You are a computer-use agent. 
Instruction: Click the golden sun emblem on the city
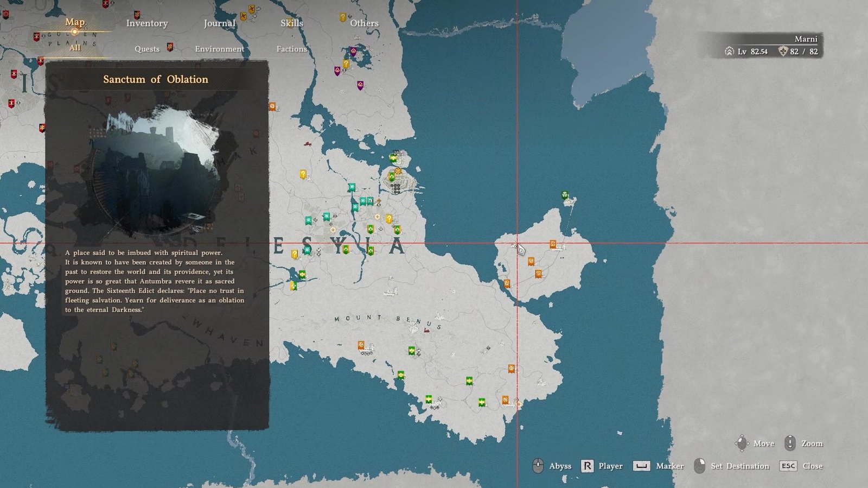(x=398, y=172)
